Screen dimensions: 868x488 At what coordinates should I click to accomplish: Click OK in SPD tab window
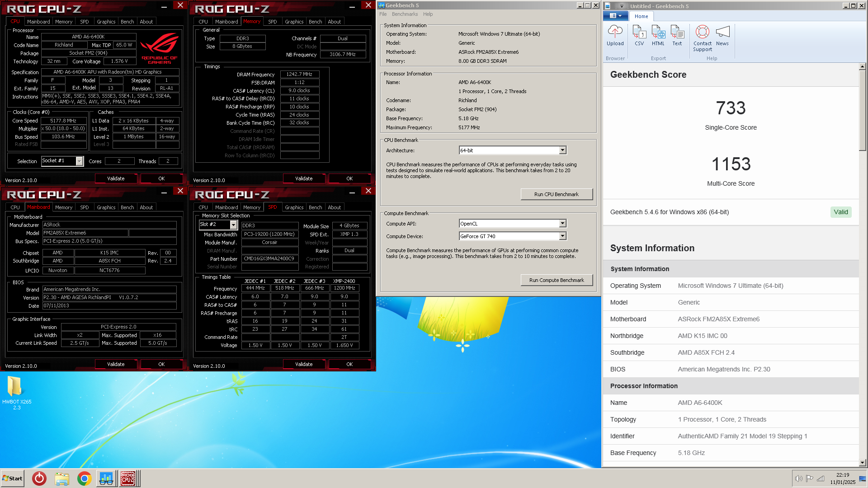[x=349, y=364]
